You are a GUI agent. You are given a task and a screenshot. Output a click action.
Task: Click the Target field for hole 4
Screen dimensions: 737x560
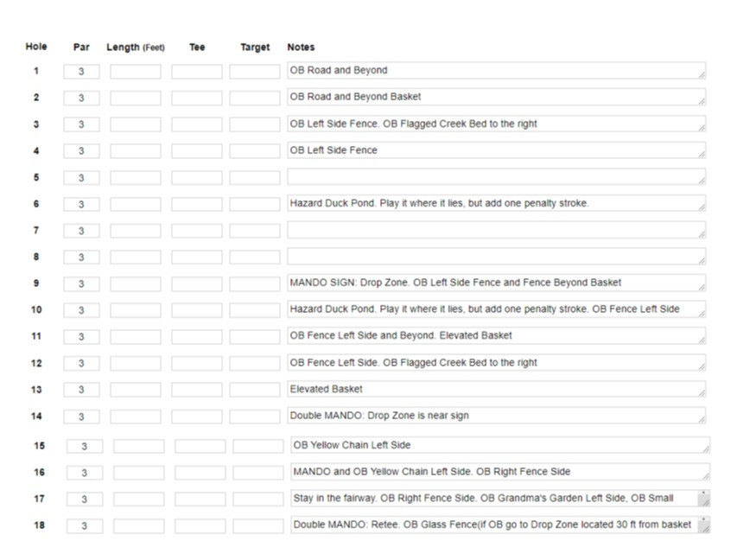[x=254, y=151]
